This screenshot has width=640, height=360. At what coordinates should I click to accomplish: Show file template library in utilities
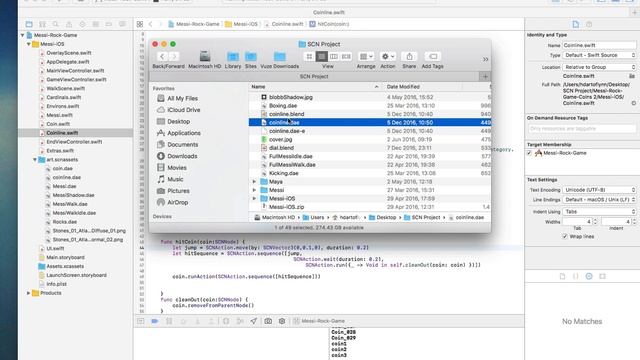click(562, 276)
